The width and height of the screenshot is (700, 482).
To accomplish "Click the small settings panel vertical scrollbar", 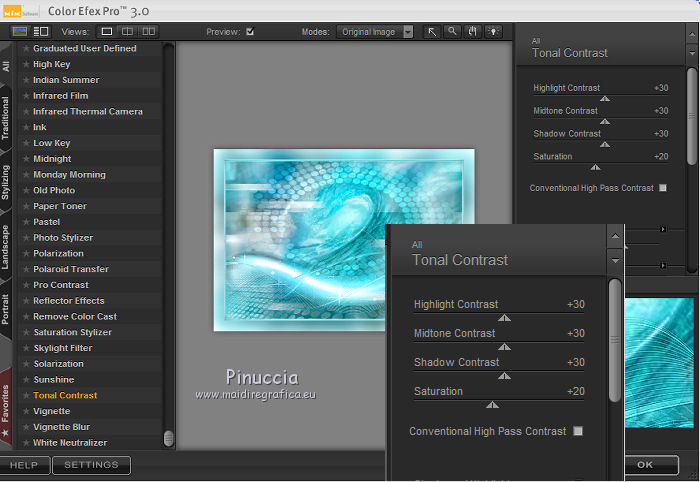I will tap(692, 117).
